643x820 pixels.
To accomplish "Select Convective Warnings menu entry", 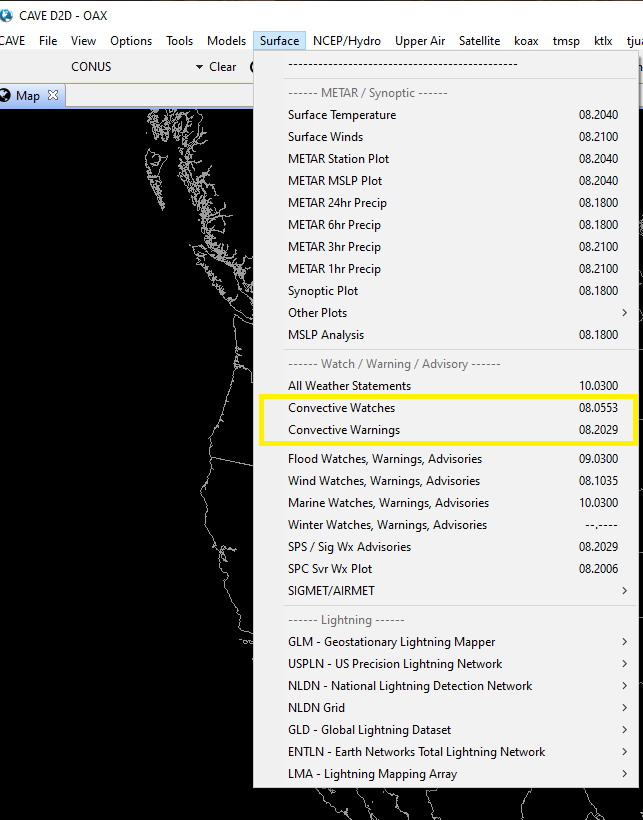I will pyautogui.click(x=344, y=430).
